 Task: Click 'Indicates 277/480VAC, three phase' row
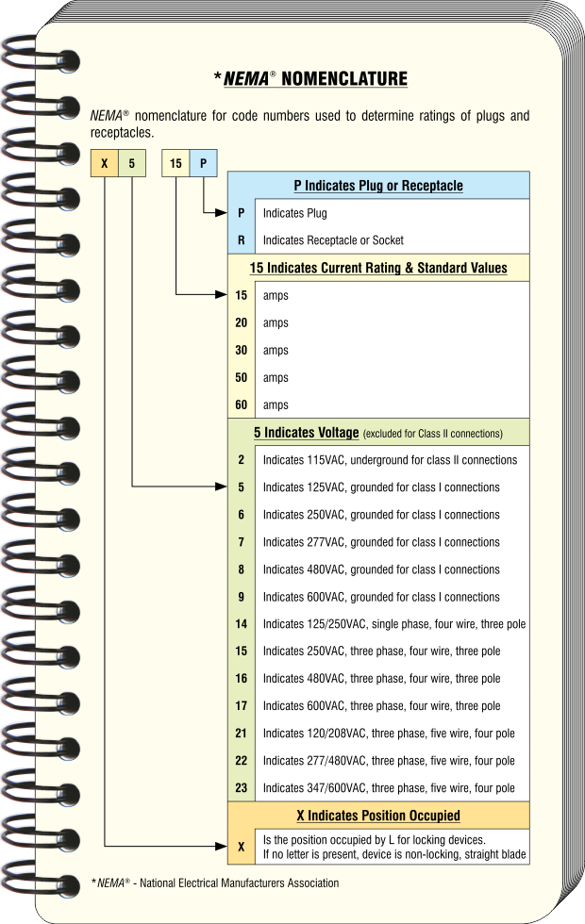click(378, 761)
